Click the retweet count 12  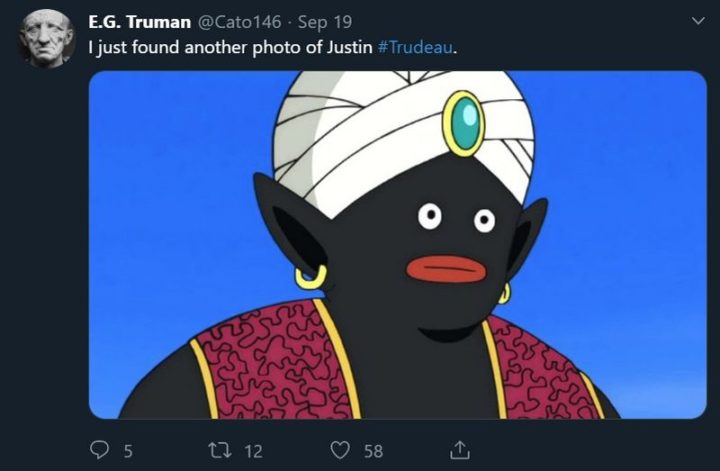pos(253,451)
